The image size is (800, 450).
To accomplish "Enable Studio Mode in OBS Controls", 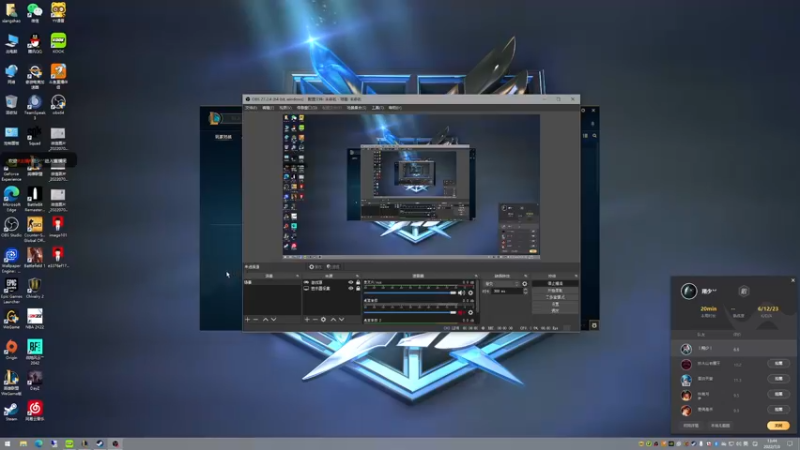I will [x=555, y=297].
